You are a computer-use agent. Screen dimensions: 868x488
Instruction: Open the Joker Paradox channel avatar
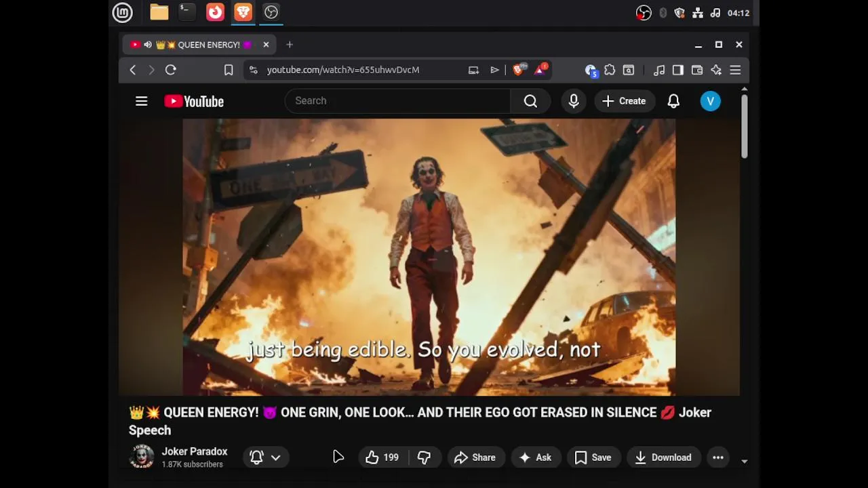tap(142, 457)
